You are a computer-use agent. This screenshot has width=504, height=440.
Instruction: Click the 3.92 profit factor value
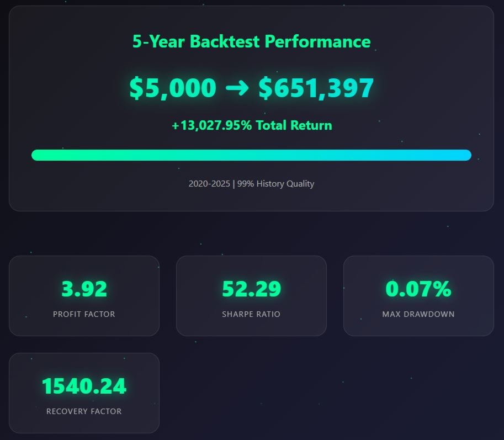pyautogui.click(x=84, y=289)
